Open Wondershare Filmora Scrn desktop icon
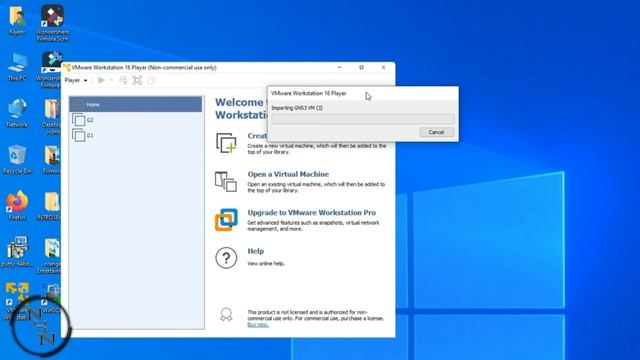The width and height of the screenshot is (640, 360). point(52,23)
